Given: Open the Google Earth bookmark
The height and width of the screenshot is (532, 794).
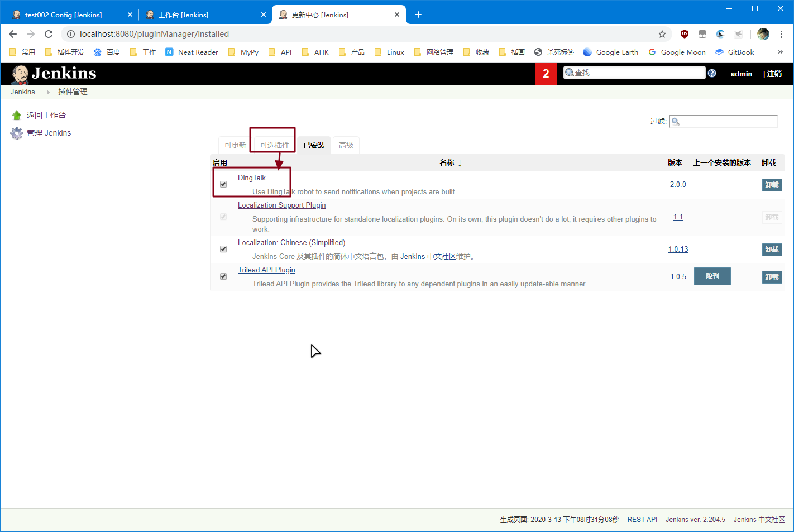Looking at the screenshot, I should (610, 52).
